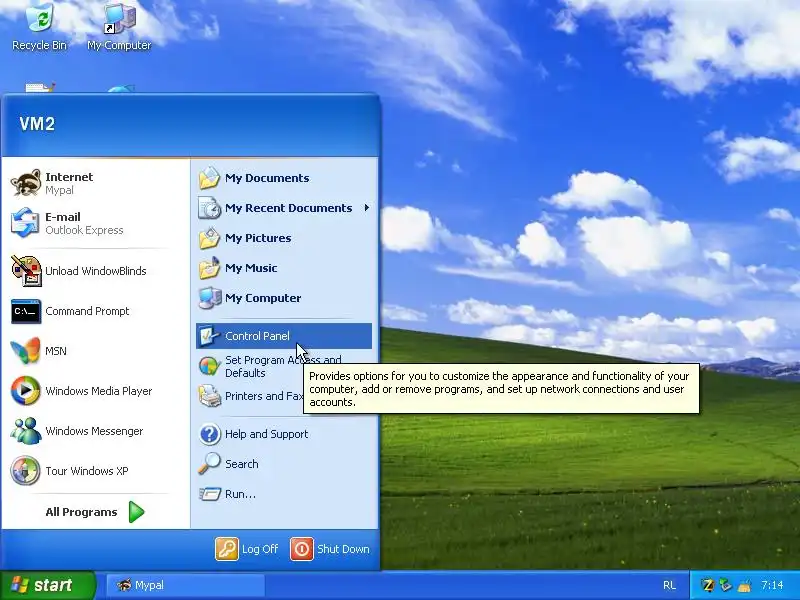Screen dimensions: 800x600
Task: Click My Computer icon in start menu
Action: [209, 298]
